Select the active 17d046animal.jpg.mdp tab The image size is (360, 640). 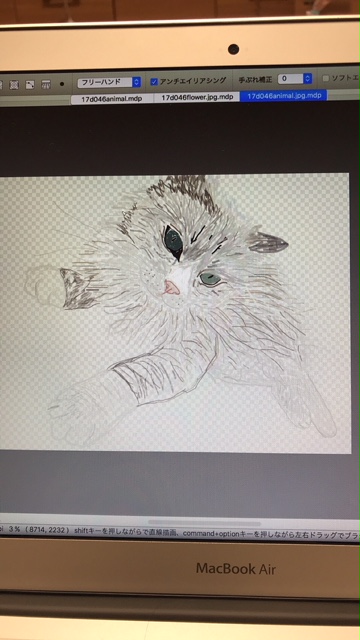click(x=284, y=96)
